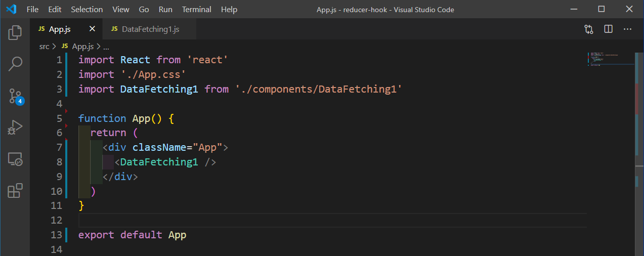The width and height of the screenshot is (644, 256).
Task: Open the Remote Explorer view
Action: 15,159
